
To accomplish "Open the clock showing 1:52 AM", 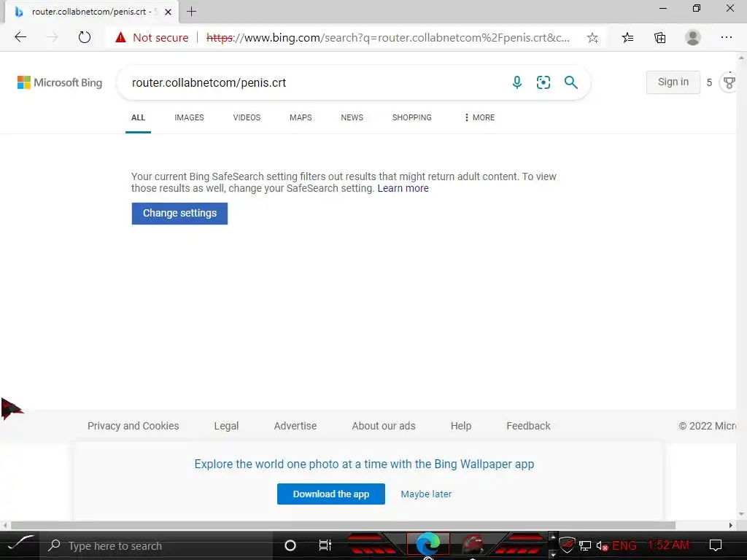I will click(x=668, y=545).
